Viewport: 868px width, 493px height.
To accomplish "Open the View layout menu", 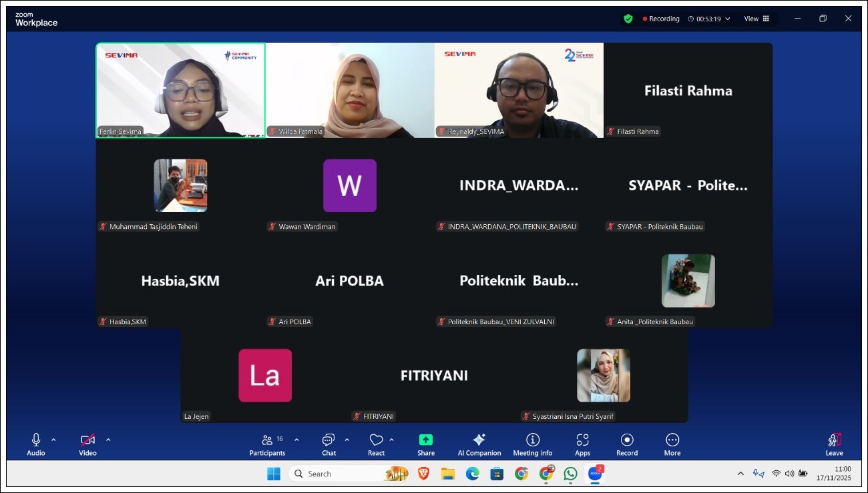I will click(x=756, y=19).
